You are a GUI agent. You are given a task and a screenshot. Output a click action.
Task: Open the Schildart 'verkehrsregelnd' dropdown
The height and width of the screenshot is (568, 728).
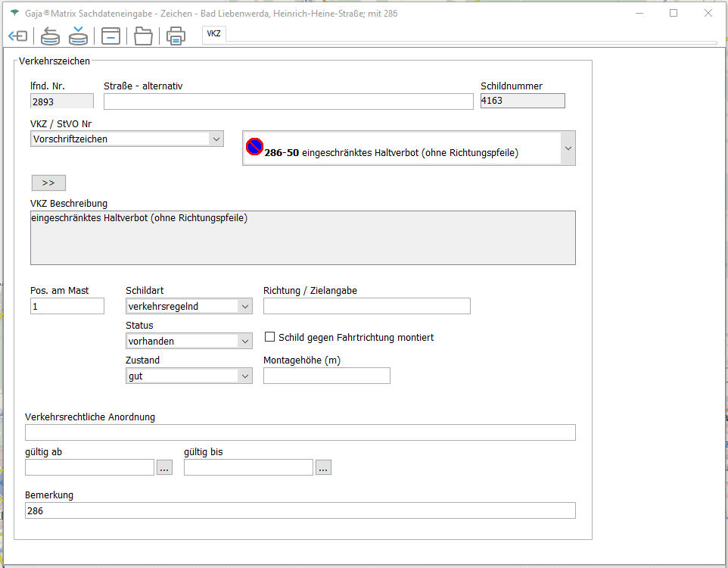tap(244, 307)
